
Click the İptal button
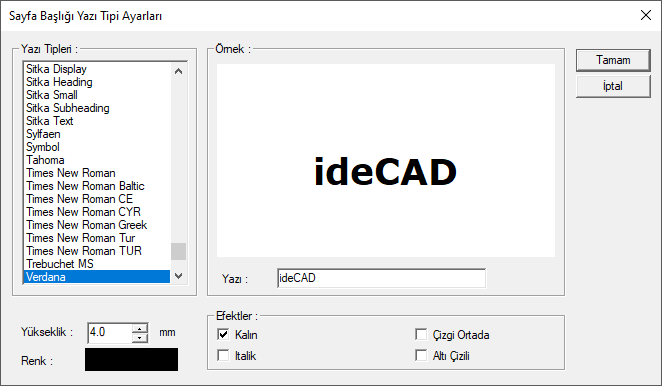coord(613,87)
